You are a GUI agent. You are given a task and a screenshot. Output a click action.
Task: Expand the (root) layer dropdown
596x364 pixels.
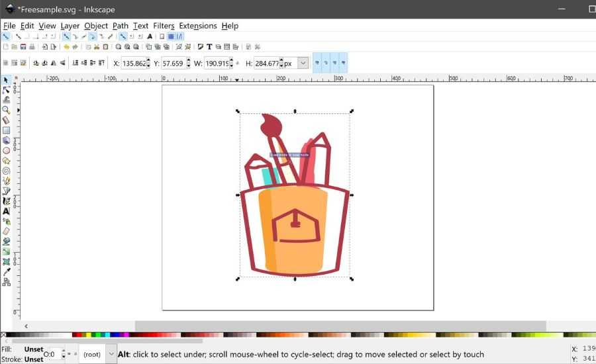point(111,354)
